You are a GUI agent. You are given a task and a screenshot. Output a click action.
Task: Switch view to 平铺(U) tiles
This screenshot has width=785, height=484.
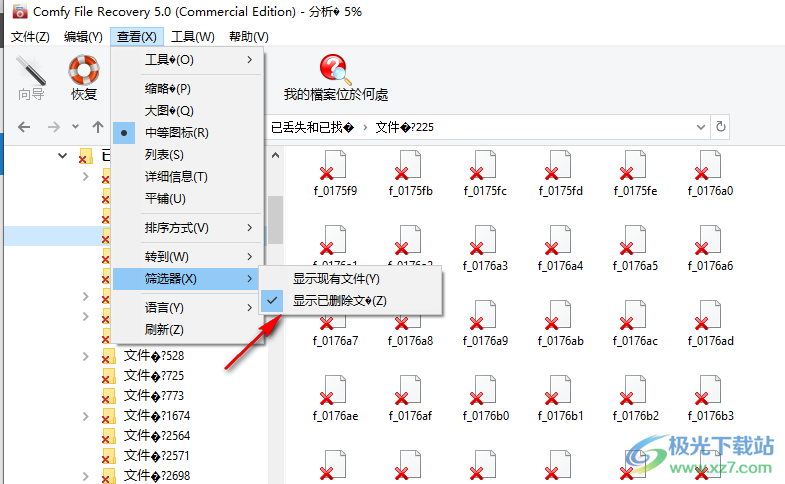click(x=188, y=199)
